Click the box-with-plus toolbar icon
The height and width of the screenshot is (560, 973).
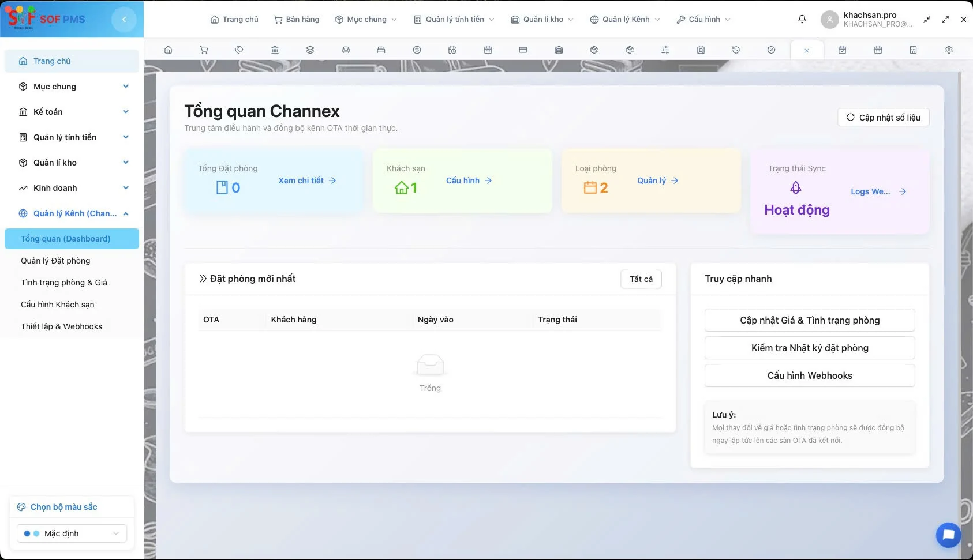click(594, 50)
